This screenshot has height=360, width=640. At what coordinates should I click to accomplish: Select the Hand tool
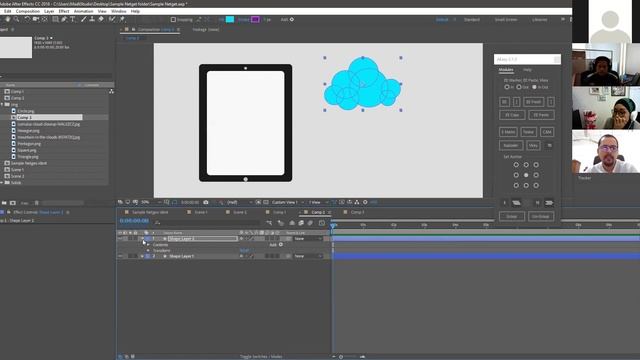tap(8, 19)
